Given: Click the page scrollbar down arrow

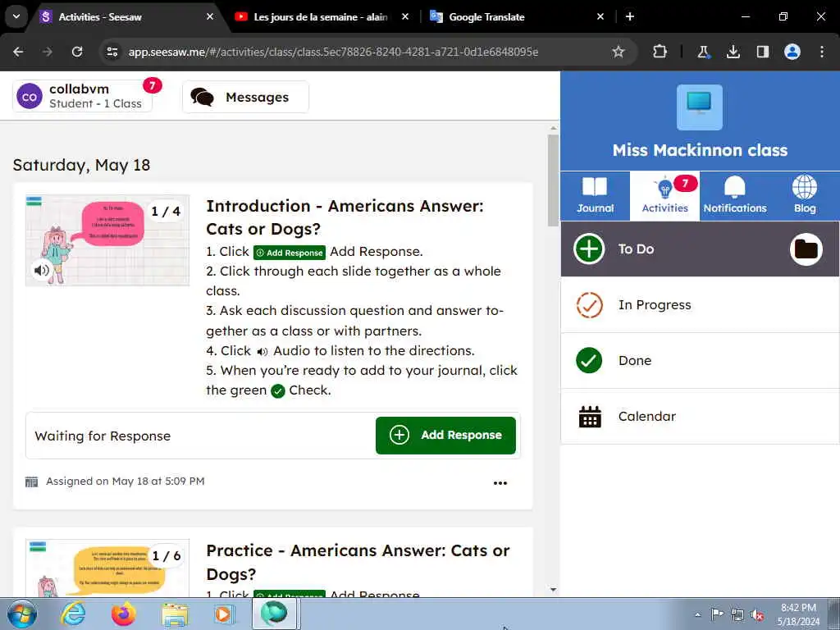Looking at the screenshot, I should [x=554, y=590].
